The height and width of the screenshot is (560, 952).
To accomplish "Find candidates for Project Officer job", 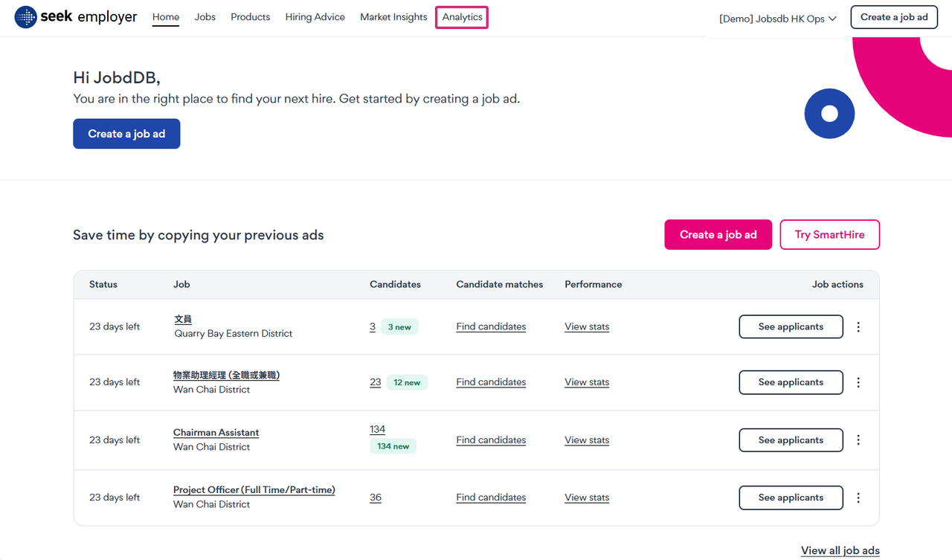I will tap(491, 498).
